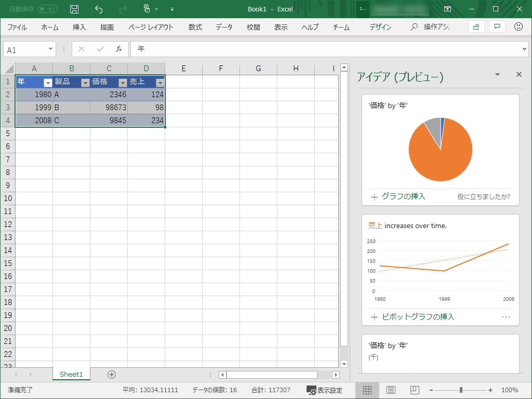Switch to Page Break Preview icon
The height and width of the screenshot is (399, 532).
(x=415, y=390)
